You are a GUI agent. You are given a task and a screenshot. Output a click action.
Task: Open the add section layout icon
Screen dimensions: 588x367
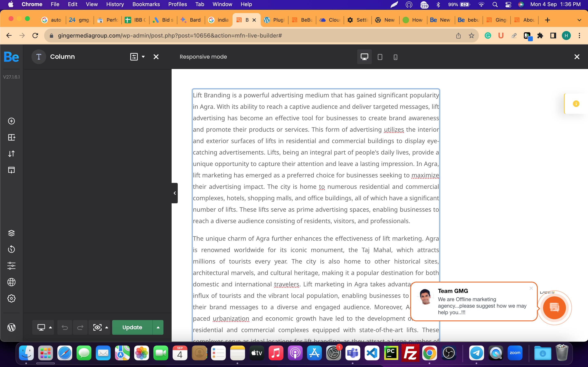[11, 137]
